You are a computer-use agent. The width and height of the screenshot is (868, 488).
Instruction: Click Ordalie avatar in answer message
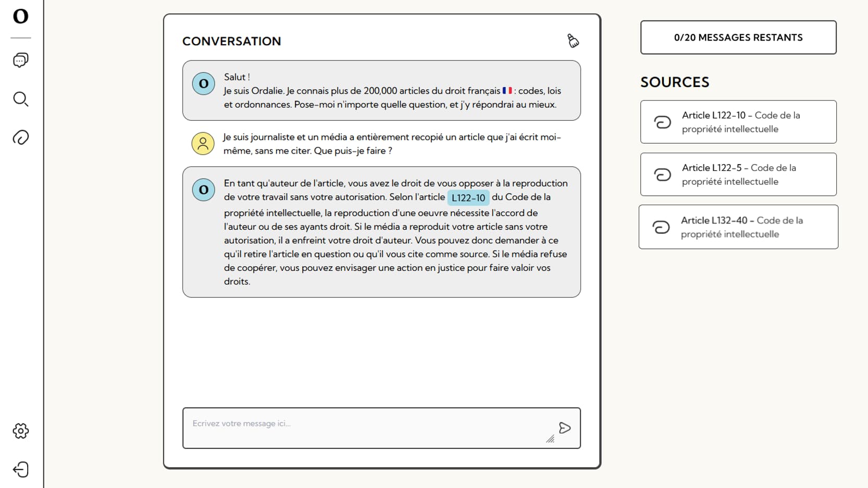coord(204,190)
